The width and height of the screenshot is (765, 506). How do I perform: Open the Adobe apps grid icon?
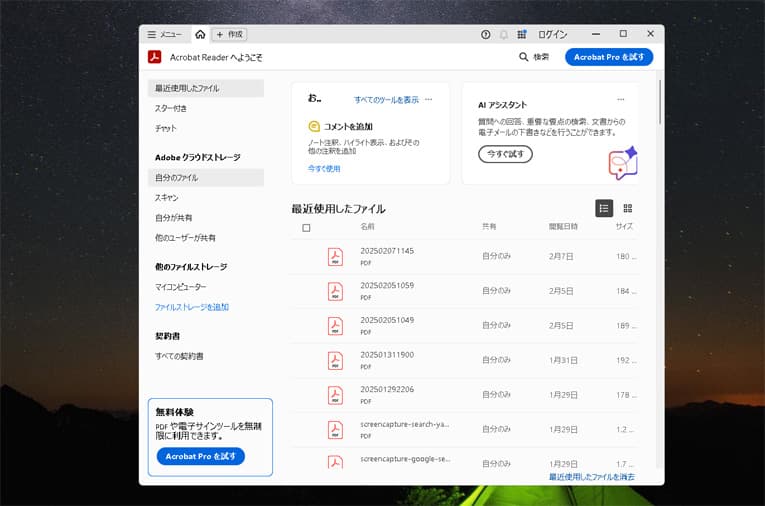coord(522,34)
